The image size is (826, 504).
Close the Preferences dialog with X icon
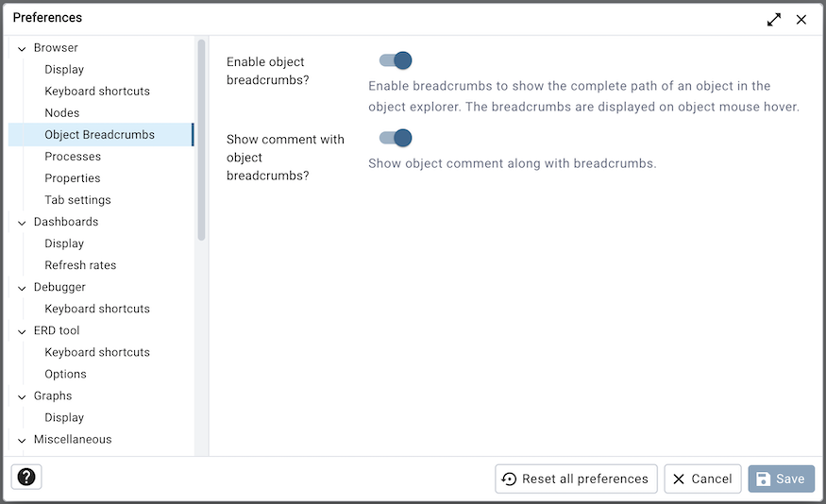point(801,20)
